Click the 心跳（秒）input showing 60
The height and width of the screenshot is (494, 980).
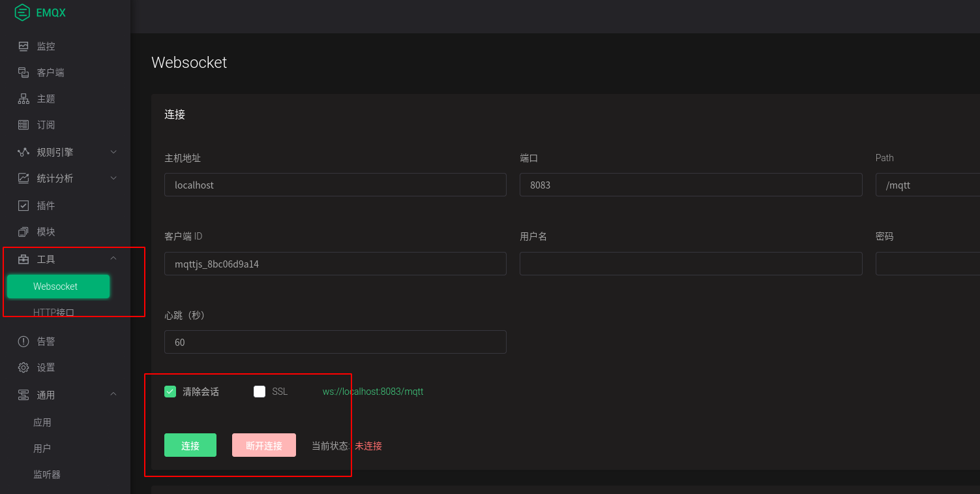click(x=335, y=342)
